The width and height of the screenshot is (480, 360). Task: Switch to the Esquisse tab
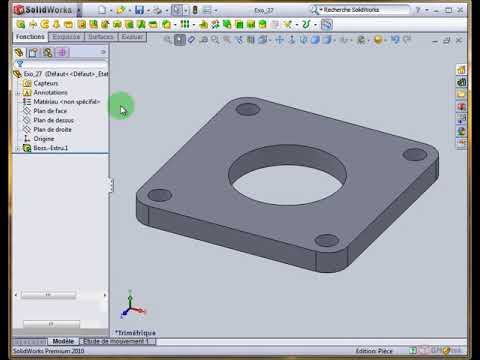pos(66,37)
